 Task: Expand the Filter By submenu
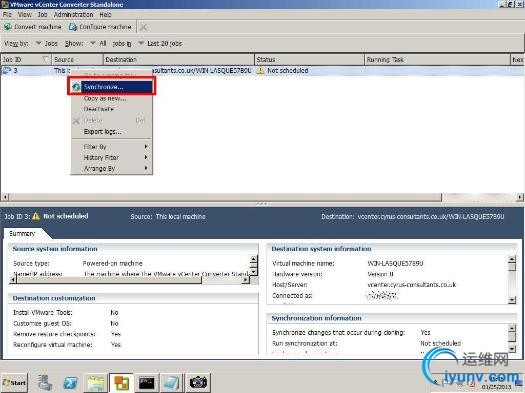click(x=111, y=147)
